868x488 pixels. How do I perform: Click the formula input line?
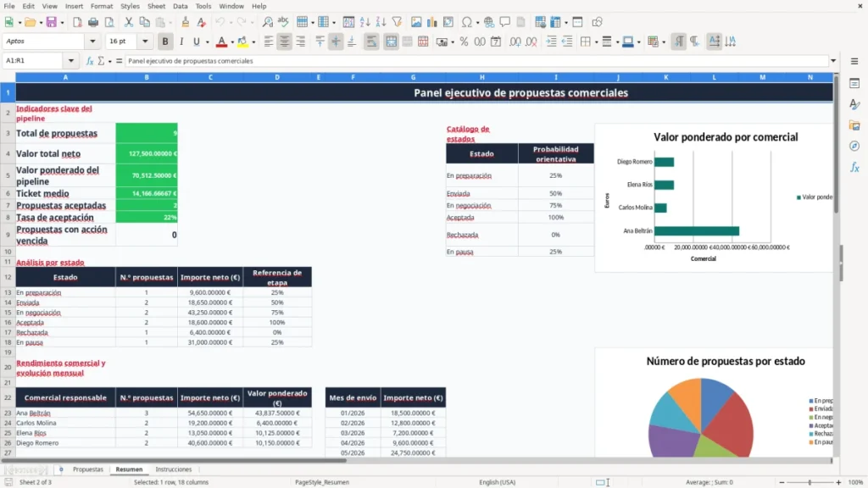(x=476, y=61)
